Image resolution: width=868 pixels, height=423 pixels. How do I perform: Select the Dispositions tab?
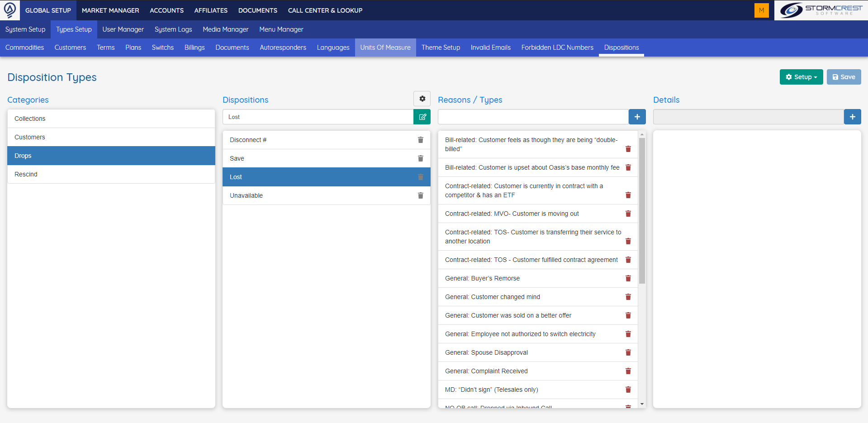pos(621,48)
